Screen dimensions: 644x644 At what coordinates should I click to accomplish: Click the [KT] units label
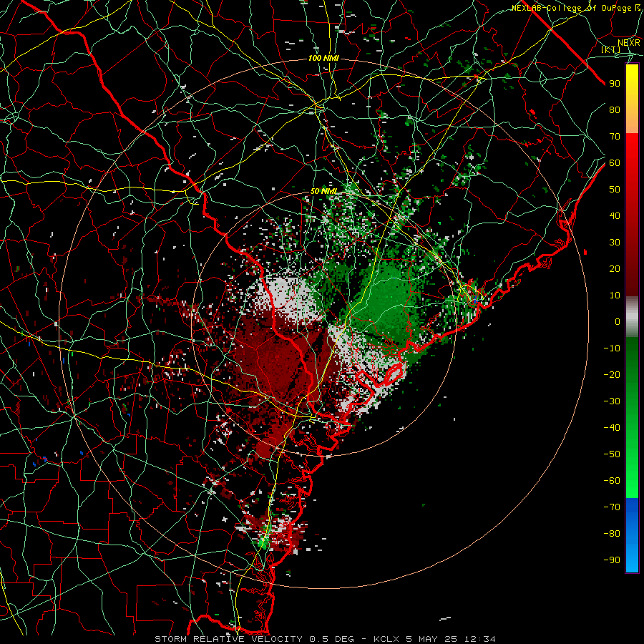point(611,49)
